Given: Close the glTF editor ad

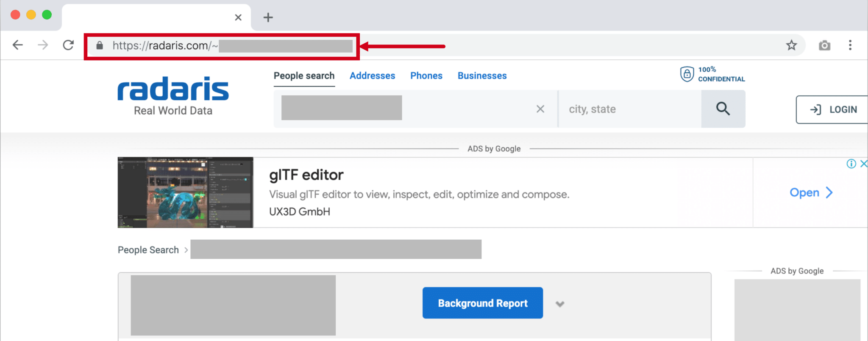Looking at the screenshot, I should pos(863,164).
